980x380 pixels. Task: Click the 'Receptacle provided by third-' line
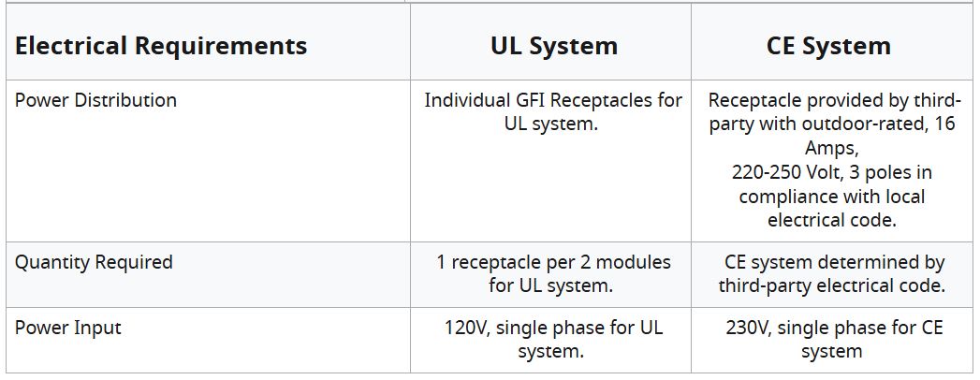coord(835,100)
